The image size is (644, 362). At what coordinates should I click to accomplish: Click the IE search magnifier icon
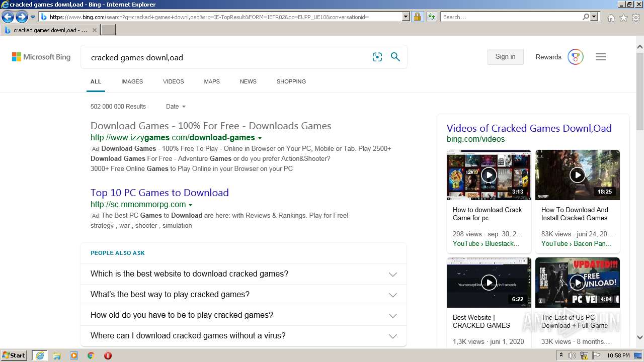point(586,17)
